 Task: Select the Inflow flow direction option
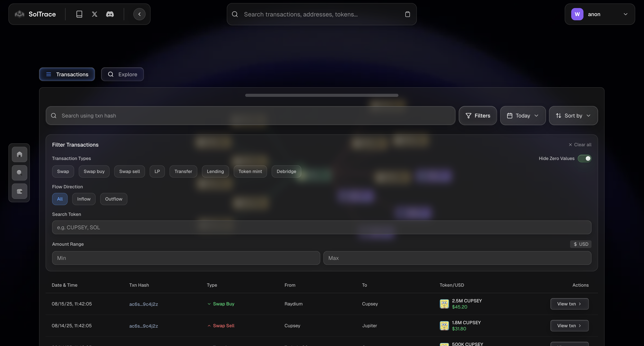(84, 199)
